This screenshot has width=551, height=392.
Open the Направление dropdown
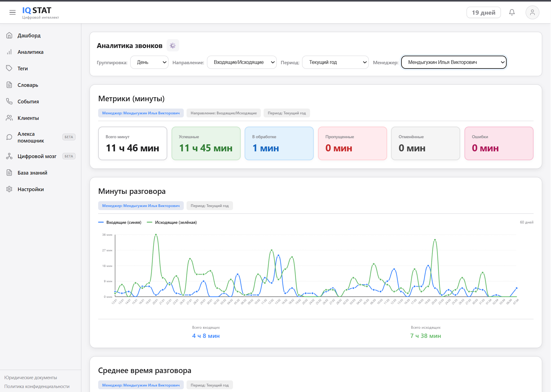click(x=242, y=62)
